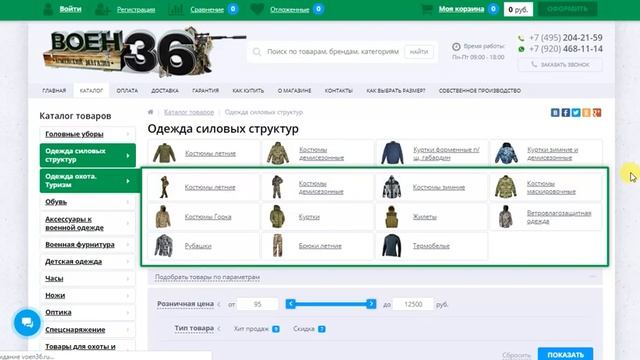The image size is (640, 360).
Task: Open Куртки category thumbnail image
Action: click(277, 217)
